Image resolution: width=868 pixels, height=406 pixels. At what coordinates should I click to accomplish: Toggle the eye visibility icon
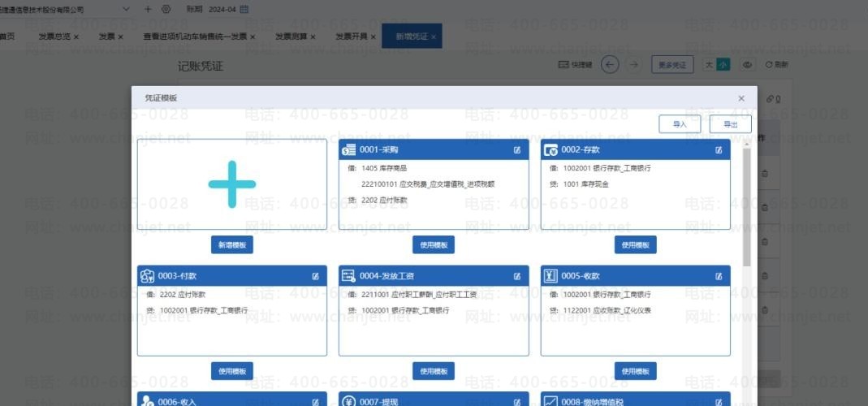pyautogui.click(x=747, y=65)
